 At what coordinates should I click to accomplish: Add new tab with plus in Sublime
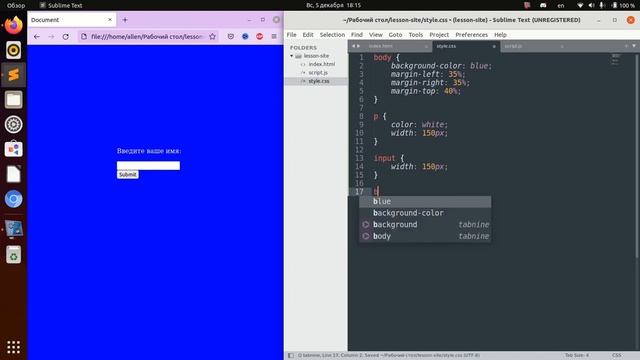point(626,46)
